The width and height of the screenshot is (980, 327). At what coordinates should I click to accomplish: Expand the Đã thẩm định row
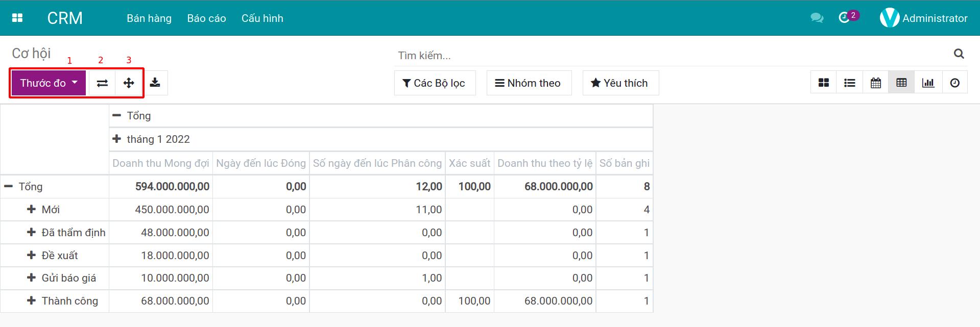click(x=55, y=233)
